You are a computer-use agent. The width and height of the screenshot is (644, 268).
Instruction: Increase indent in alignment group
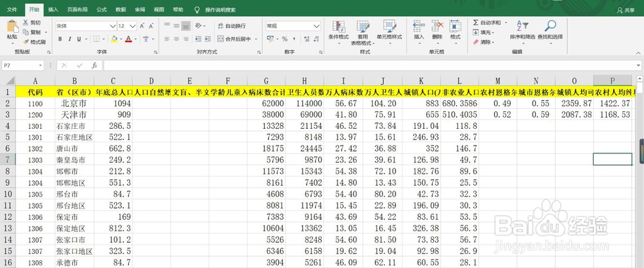tap(207, 39)
